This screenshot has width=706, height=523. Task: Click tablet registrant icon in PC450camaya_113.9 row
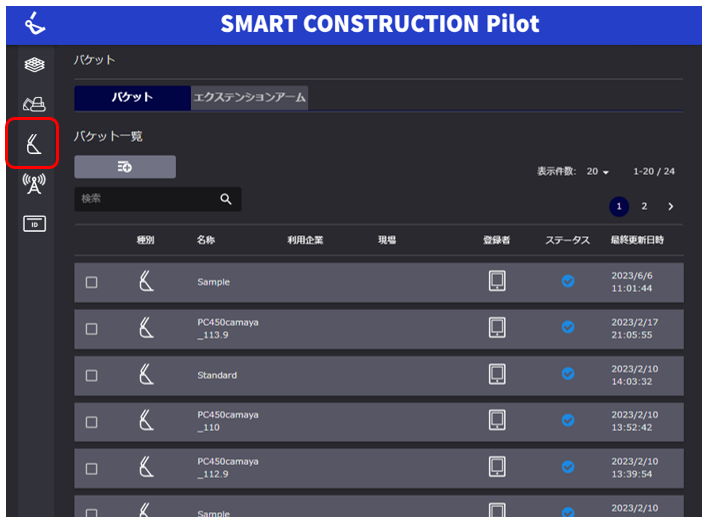497,328
